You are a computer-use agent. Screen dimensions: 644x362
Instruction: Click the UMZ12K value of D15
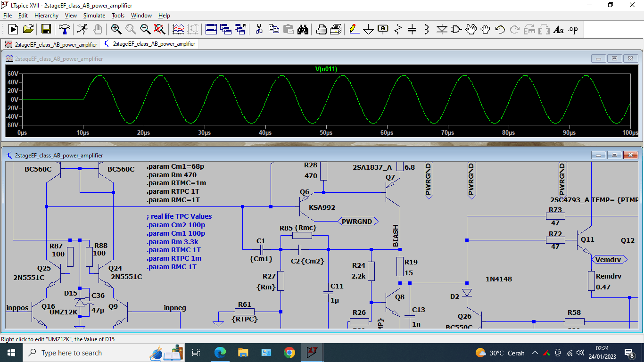coord(63,312)
